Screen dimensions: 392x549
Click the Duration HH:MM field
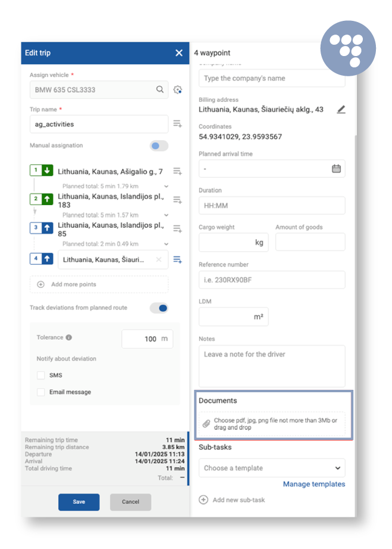[272, 206]
